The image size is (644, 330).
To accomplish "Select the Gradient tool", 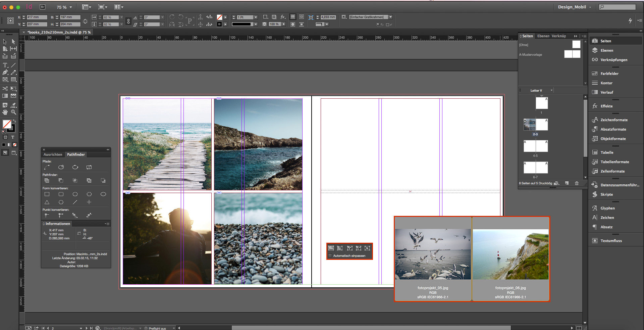I will tap(5, 95).
